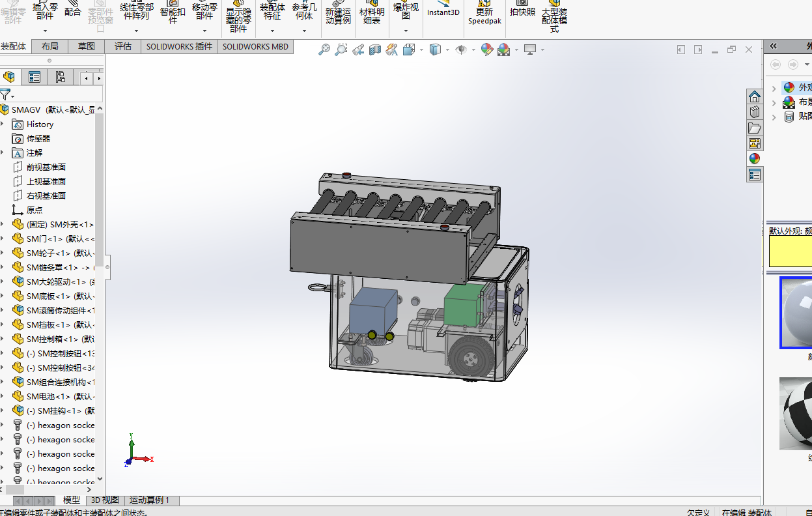Select 模型 Model bottom tab

click(x=72, y=500)
